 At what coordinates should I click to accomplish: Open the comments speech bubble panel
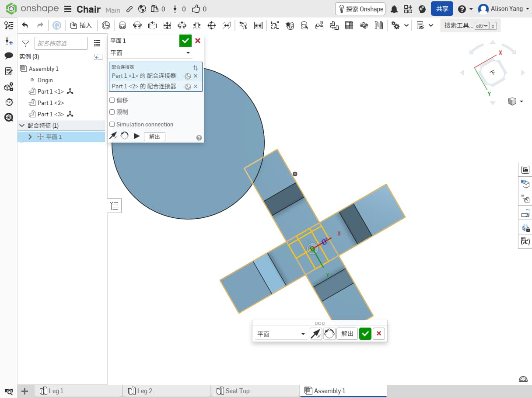click(x=9, y=56)
